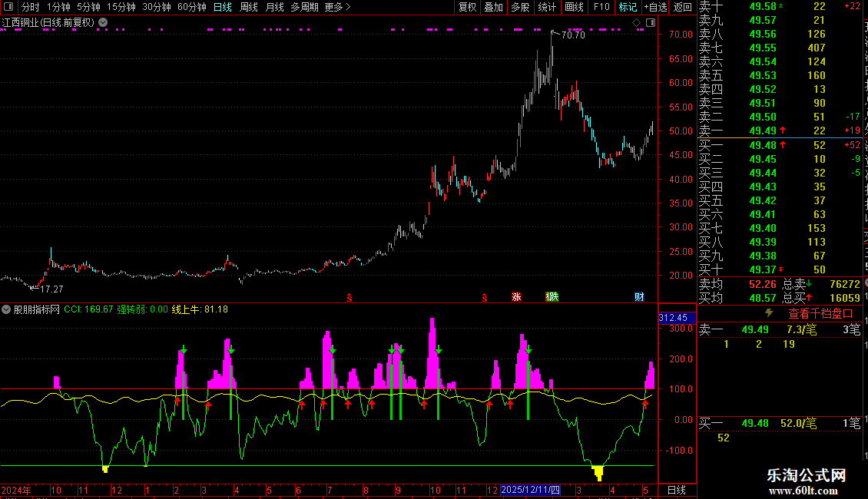
Task: Click the first red S marker under chart
Action: 350,298
